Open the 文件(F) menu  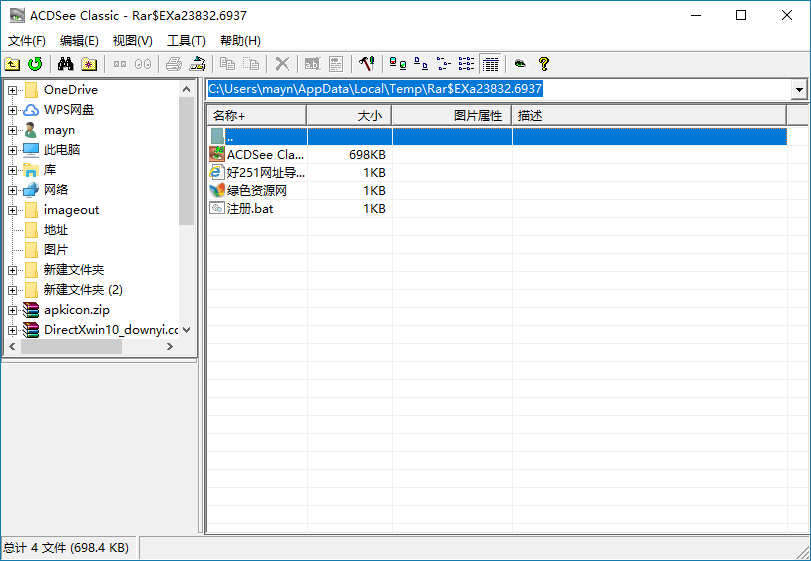click(x=27, y=41)
